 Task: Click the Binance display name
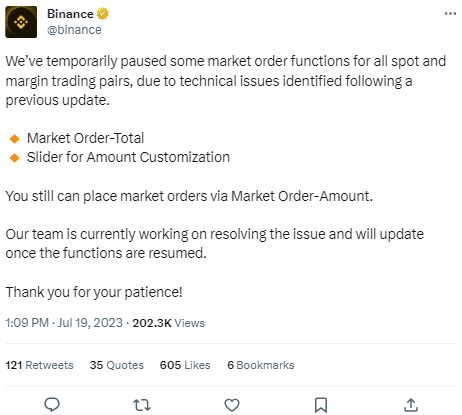click(70, 14)
